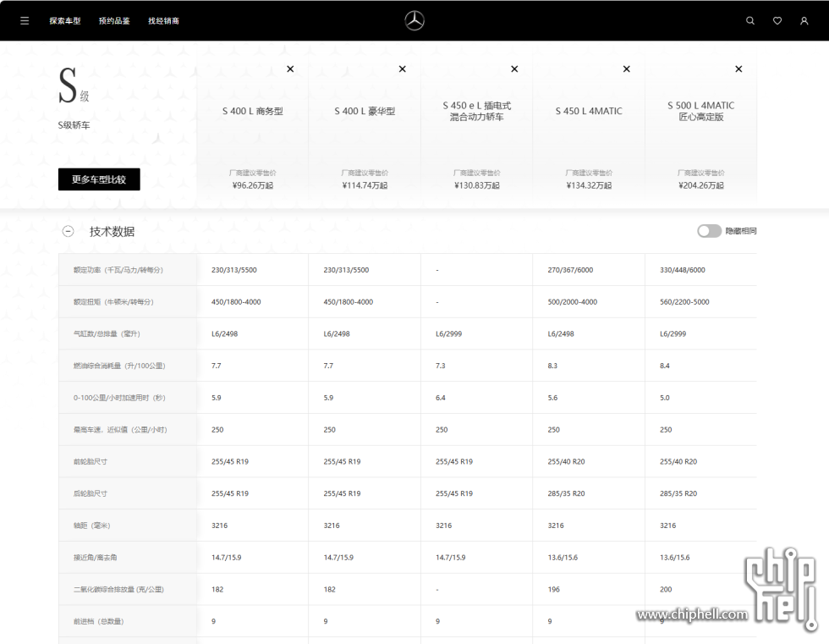The image size is (829, 644).
Task: Select 230/313/5500 in S 400 L 商务型 column
Action: [x=234, y=270]
